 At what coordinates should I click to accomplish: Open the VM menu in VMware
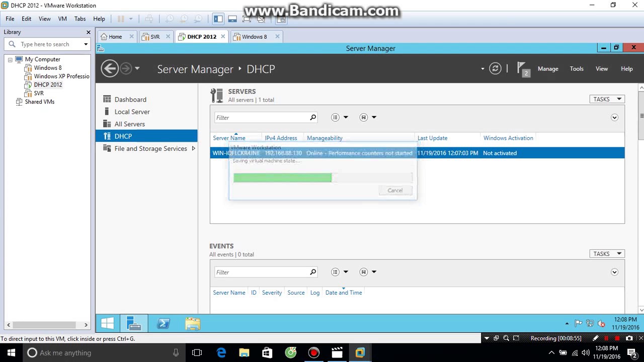pos(62,19)
